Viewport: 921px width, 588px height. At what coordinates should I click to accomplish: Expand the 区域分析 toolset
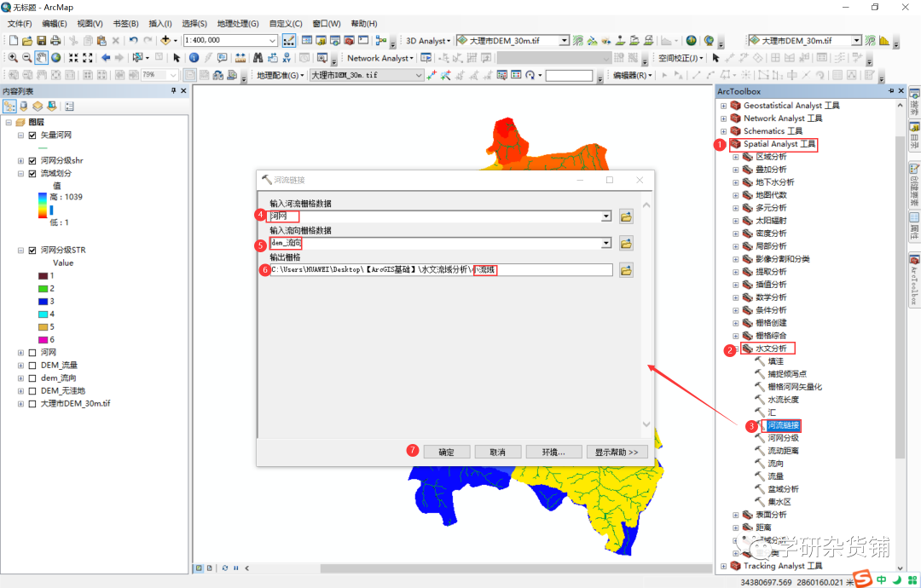coord(735,158)
